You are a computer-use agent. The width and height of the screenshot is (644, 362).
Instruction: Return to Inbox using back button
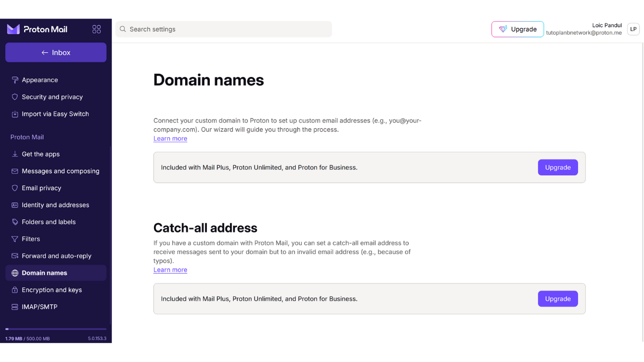click(56, 52)
